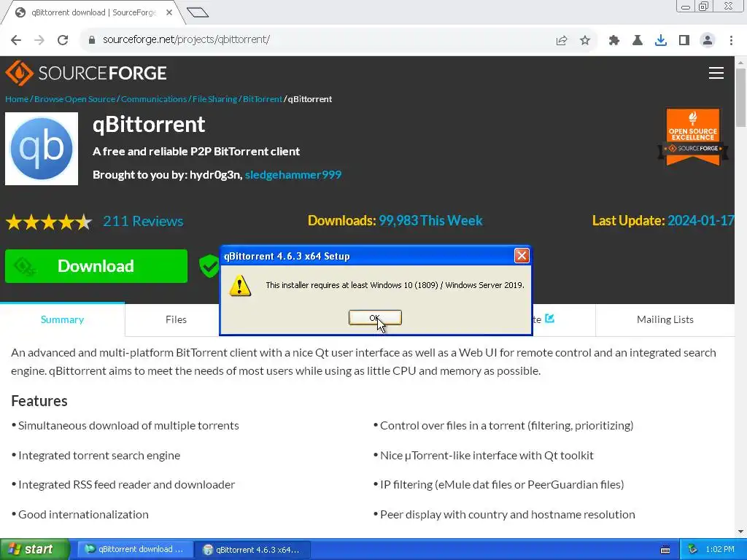Click the Chrome Labs flask icon

coord(638,41)
